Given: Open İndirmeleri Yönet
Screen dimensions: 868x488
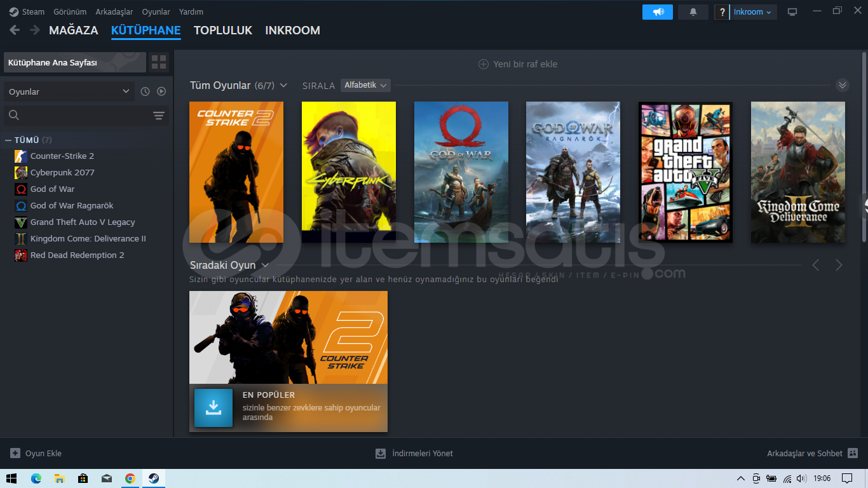Looking at the screenshot, I should (414, 453).
